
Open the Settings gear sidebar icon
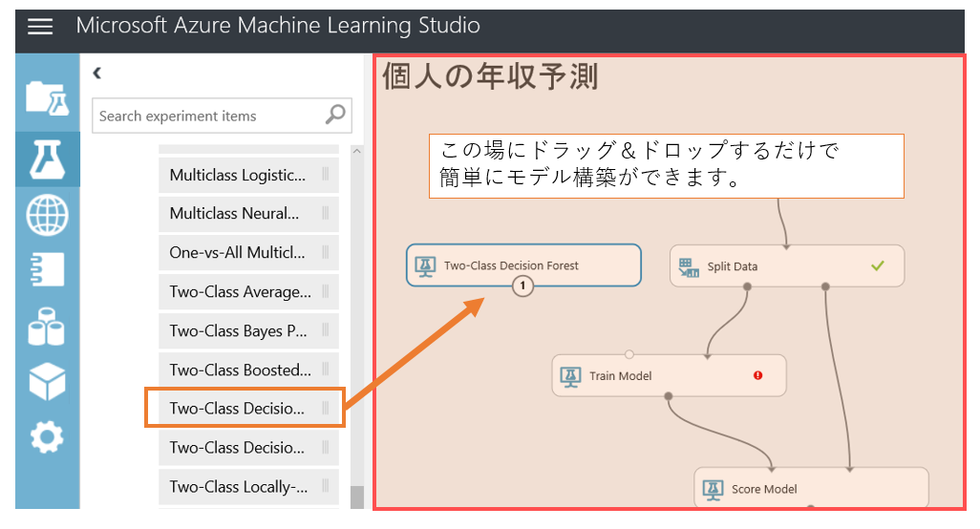pyautogui.click(x=48, y=437)
